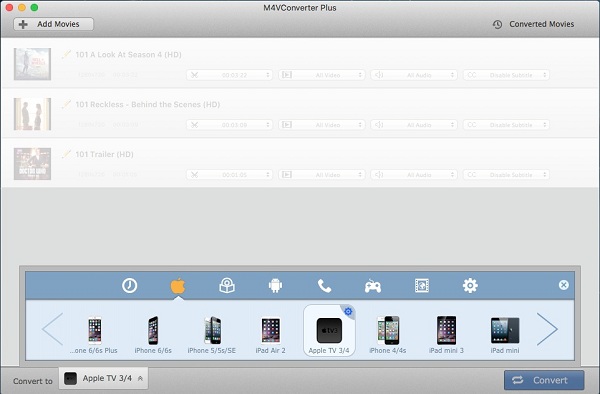Open the video format filmstrip tab
The height and width of the screenshot is (394, 600).
pos(422,285)
